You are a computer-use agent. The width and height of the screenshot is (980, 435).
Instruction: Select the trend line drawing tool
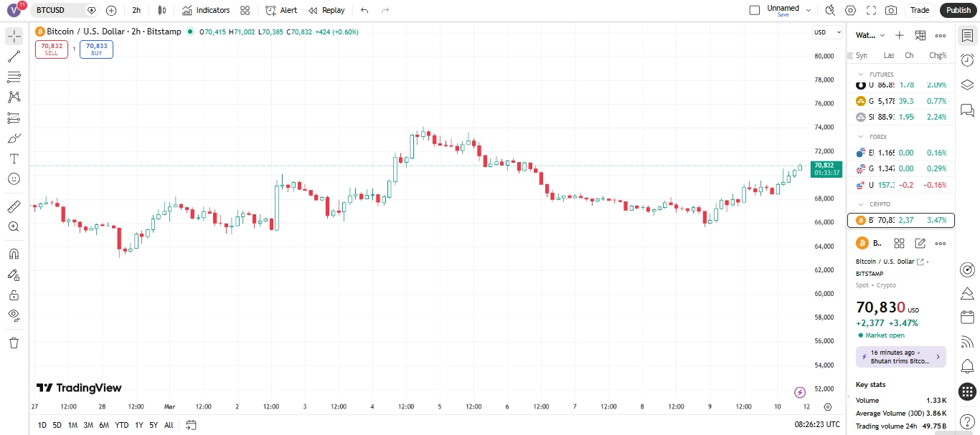[x=14, y=57]
